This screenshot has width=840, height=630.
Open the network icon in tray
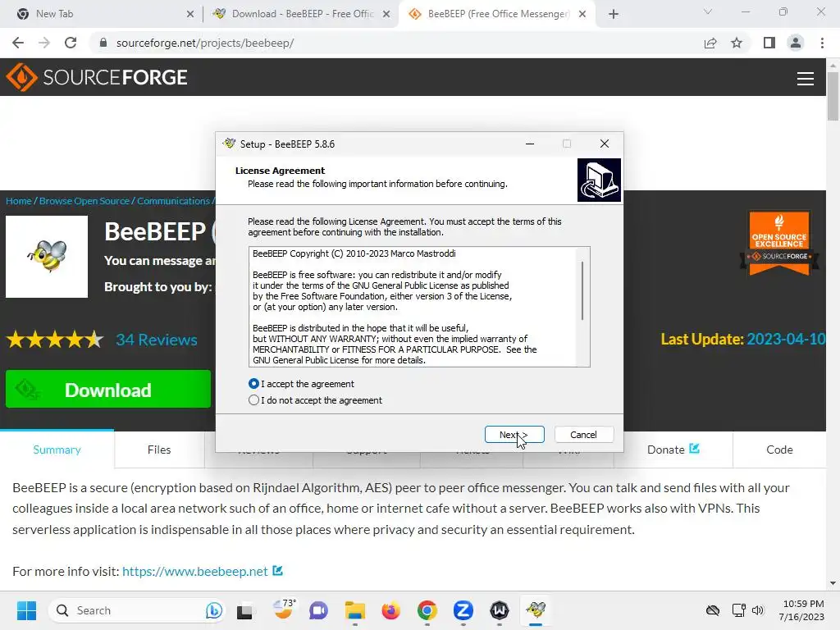[739, 610]
